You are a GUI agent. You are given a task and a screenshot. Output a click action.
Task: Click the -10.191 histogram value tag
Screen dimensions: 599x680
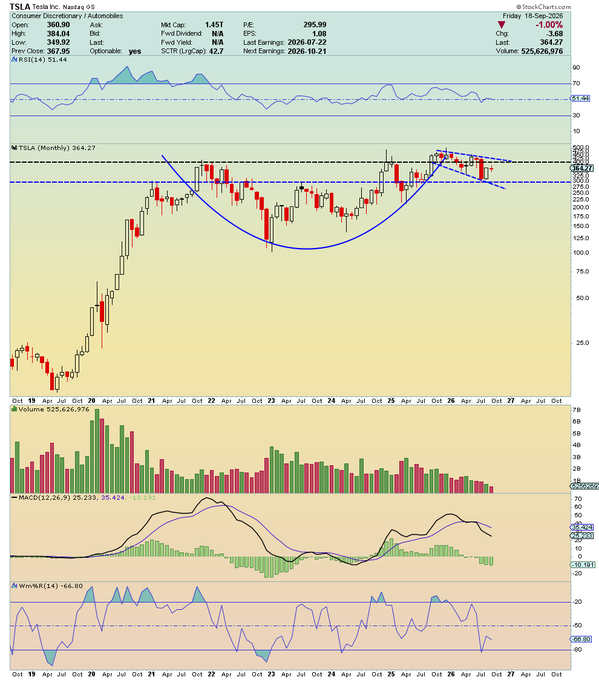584,565
